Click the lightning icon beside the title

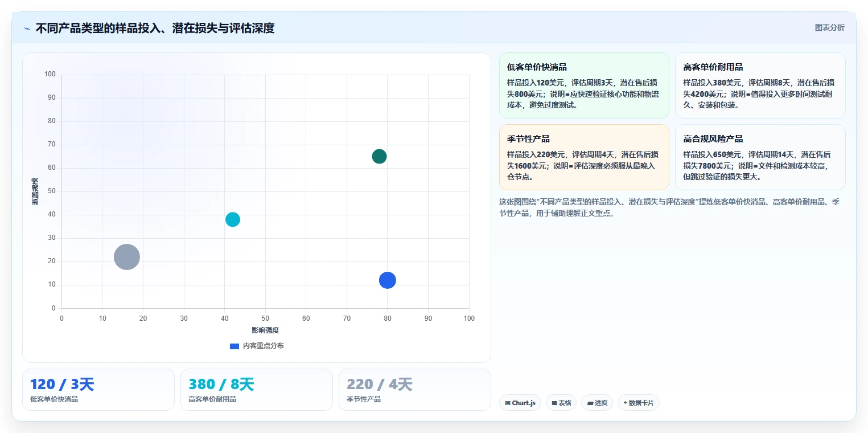coord(27,28)
